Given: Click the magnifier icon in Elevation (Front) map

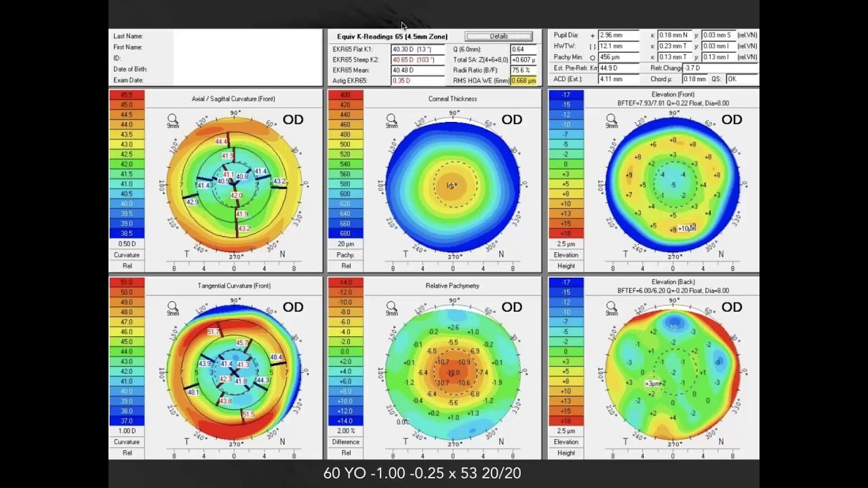Looking at the screenshot, I should click(611, 119).
